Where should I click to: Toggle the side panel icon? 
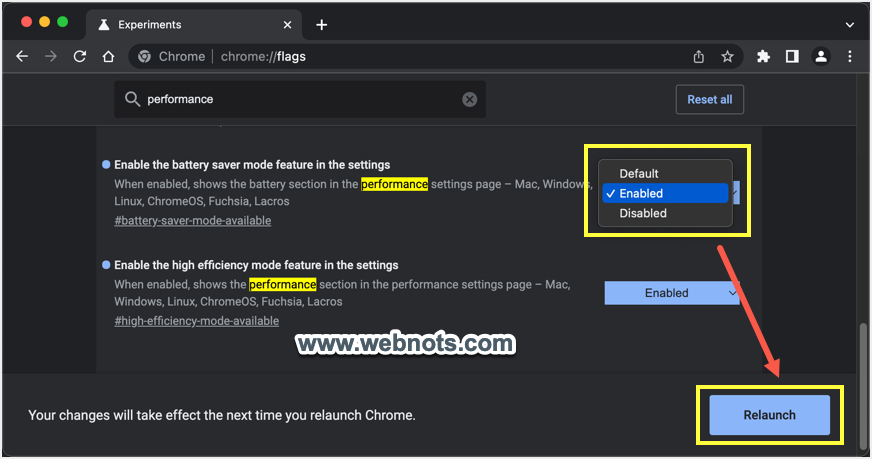coord(792,57)
